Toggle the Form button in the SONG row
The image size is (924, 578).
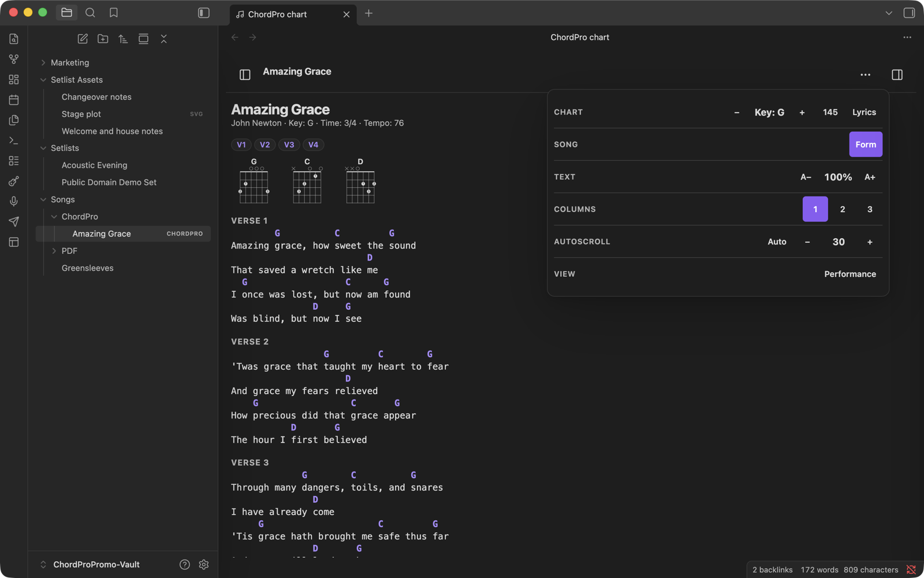pyautogui.click(x=865, y=144)
